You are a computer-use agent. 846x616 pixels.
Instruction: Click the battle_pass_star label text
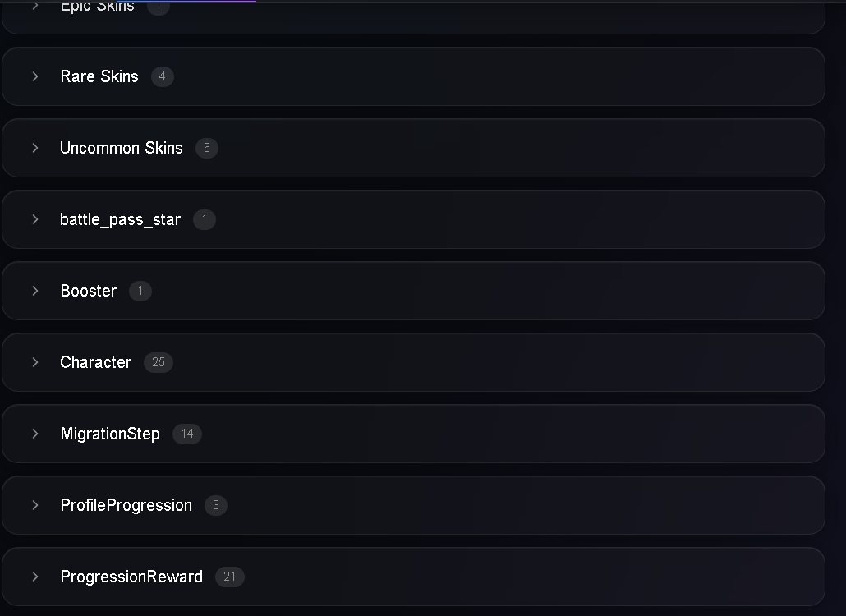pyautogui.click(x=120, y=219)
